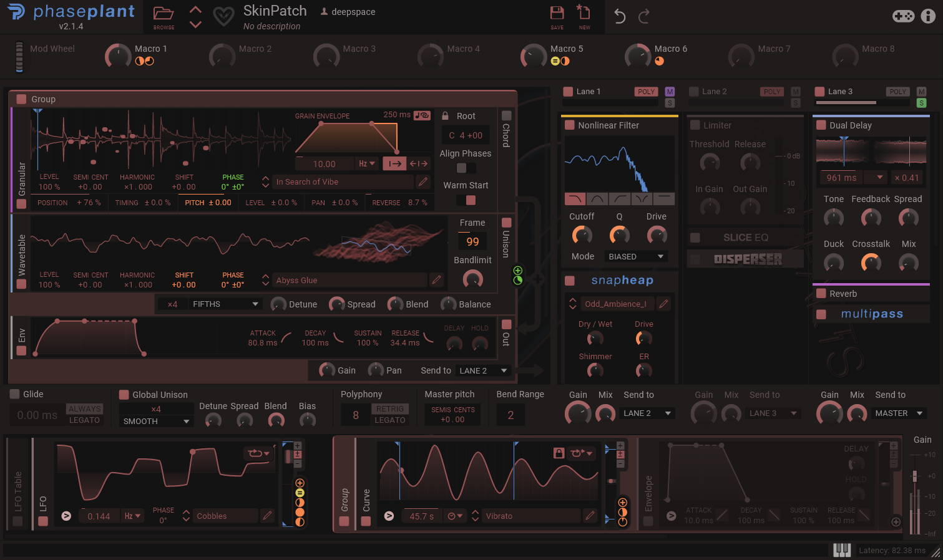Click the lock icon next to Root
The width and height of the screenshot is (943, 560).
446,116
